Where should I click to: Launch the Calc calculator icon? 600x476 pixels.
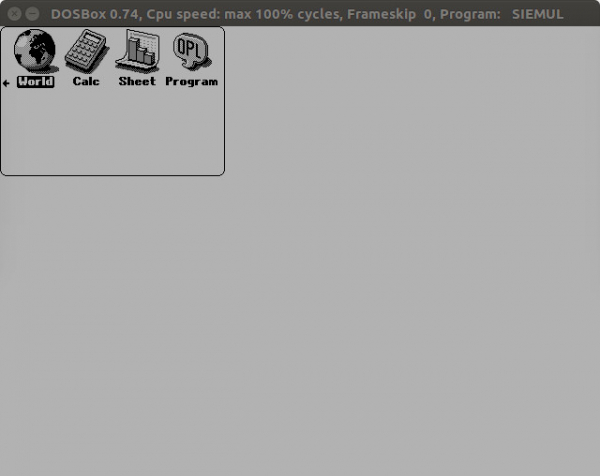[87, 51]
